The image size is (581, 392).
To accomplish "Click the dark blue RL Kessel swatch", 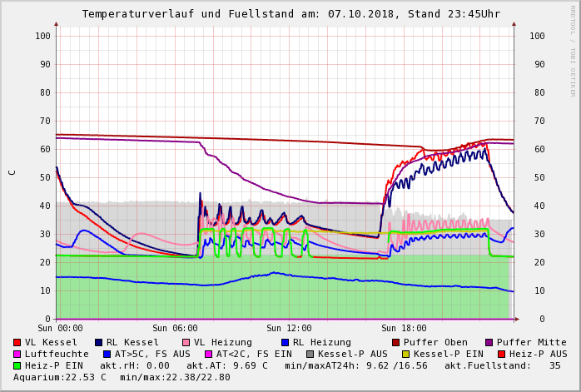I will 98,342.
